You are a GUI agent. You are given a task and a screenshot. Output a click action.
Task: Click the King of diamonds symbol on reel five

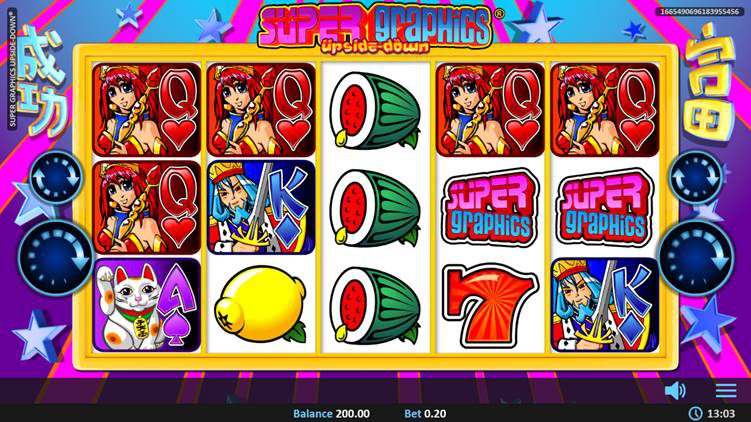(605, 305)
